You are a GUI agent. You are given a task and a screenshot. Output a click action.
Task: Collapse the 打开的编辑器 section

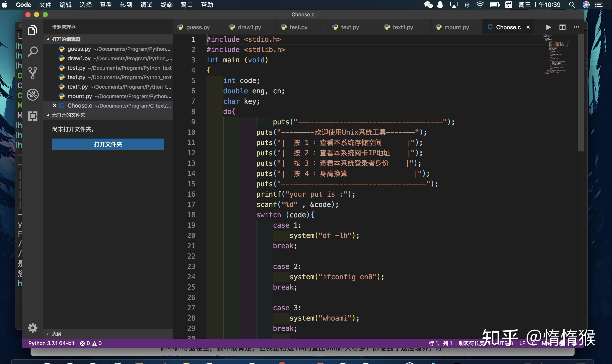tap(66, 39)
